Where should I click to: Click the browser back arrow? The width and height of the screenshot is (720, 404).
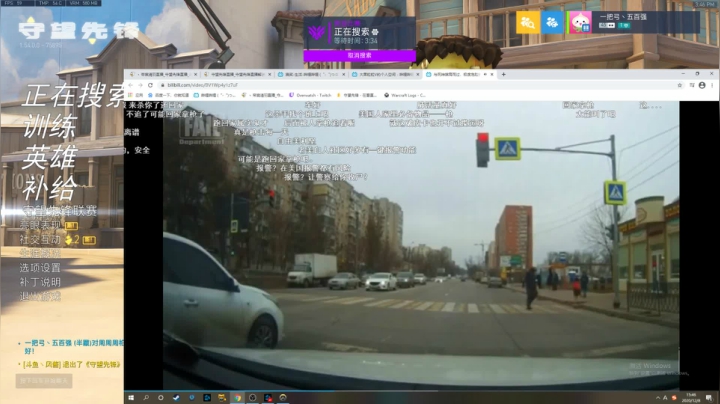click(x=130, y=85)
